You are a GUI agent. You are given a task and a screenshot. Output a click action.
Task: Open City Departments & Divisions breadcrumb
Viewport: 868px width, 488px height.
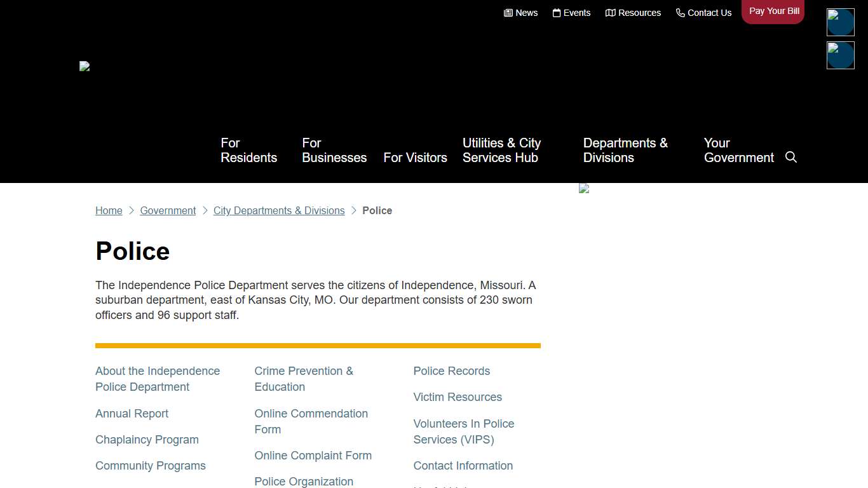(x=279, y=210)
